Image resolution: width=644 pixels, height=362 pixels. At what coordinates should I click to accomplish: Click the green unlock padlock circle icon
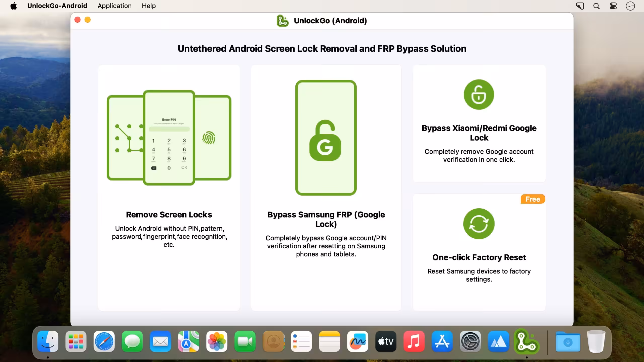pyautogui.click(x=479, y=95)
